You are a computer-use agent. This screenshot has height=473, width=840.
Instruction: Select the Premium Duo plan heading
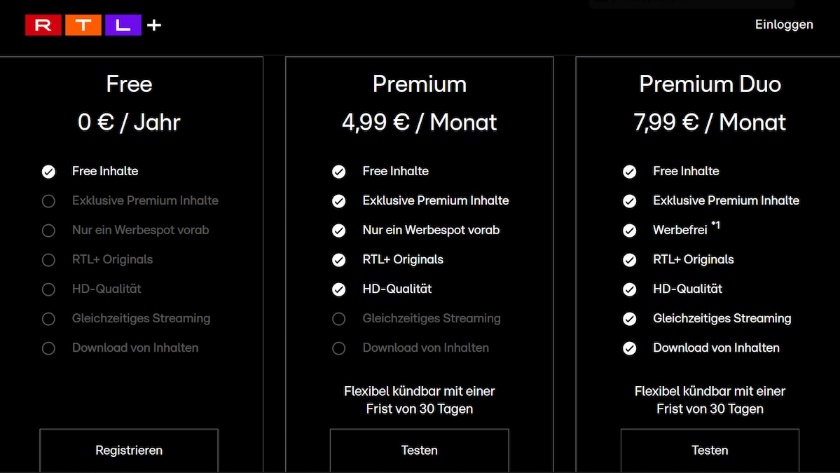(710, 84)
